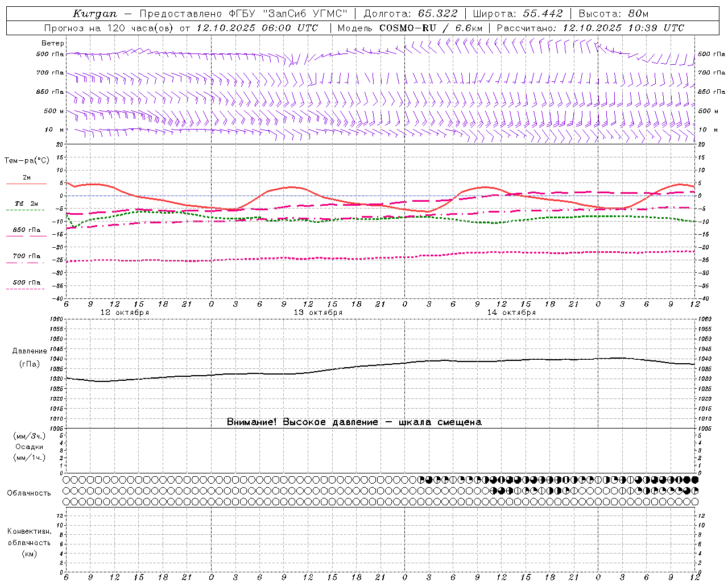
Task: Select the '500 гПа' temperature legend entry
Action: 27,282
